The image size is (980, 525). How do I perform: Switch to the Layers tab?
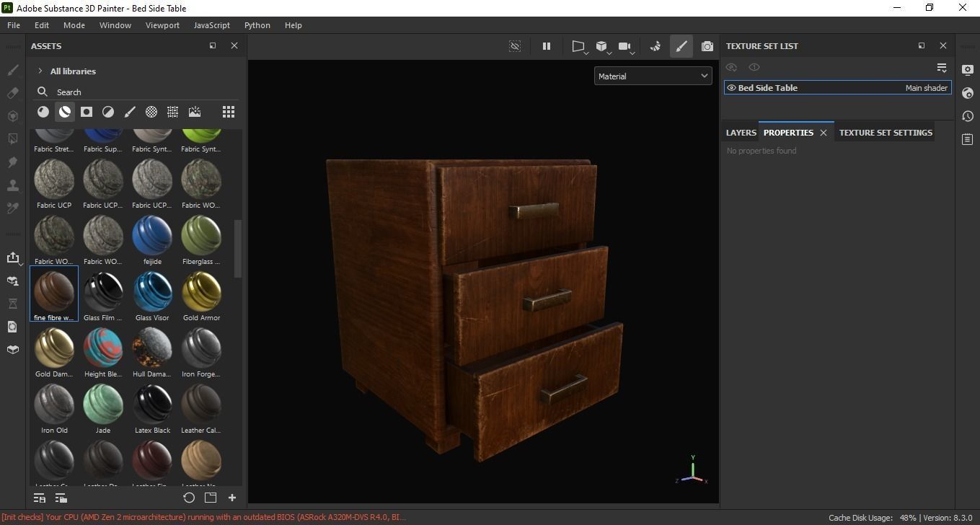point(741,133)
